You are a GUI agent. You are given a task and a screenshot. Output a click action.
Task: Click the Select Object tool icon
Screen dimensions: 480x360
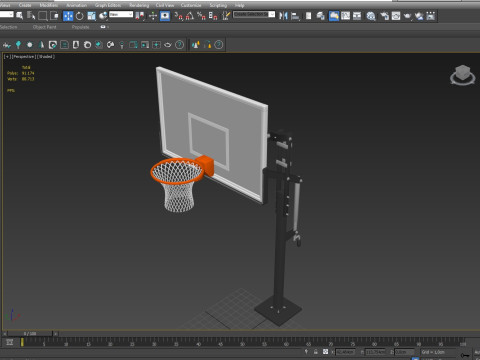[x=20, y=15]
